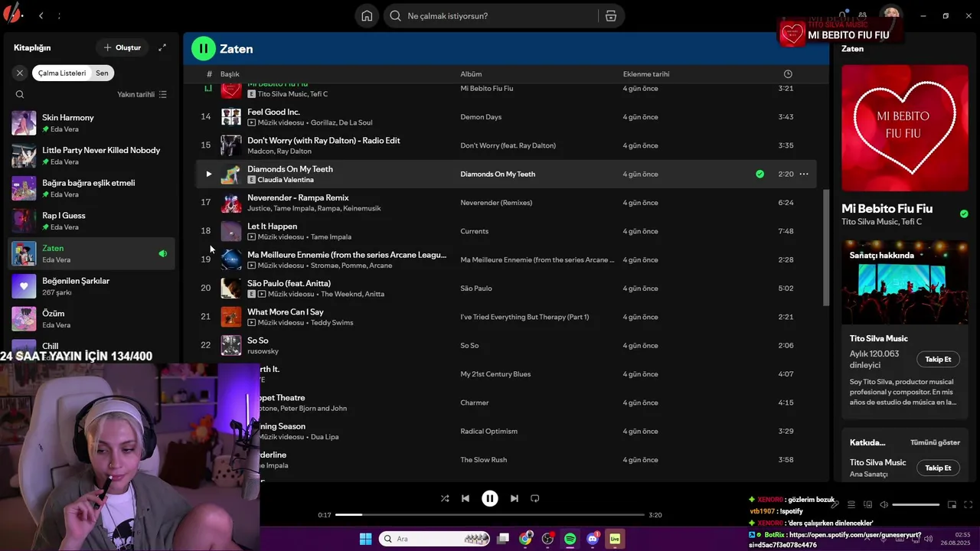Sort by Albüm column header

pos(471,74)
